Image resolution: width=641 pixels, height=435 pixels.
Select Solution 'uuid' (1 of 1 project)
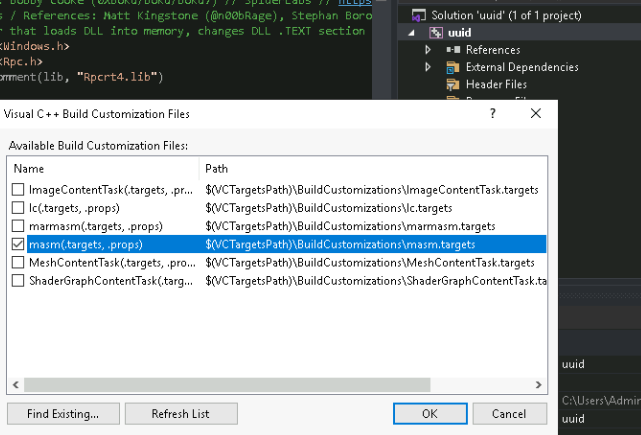pyautogui.click(x=506, y=16)
